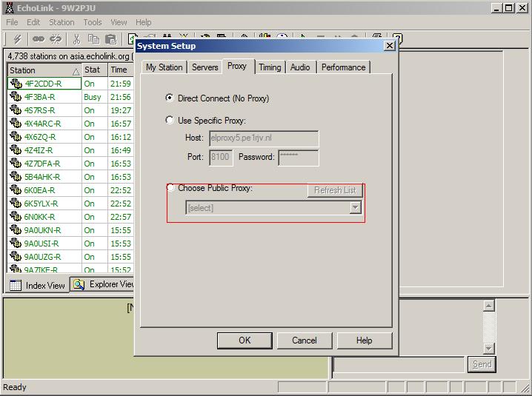The height and width of the screenshot is (396, 532).
Task: Click the sort arrow in Station column header
Action: click(76, 72)
